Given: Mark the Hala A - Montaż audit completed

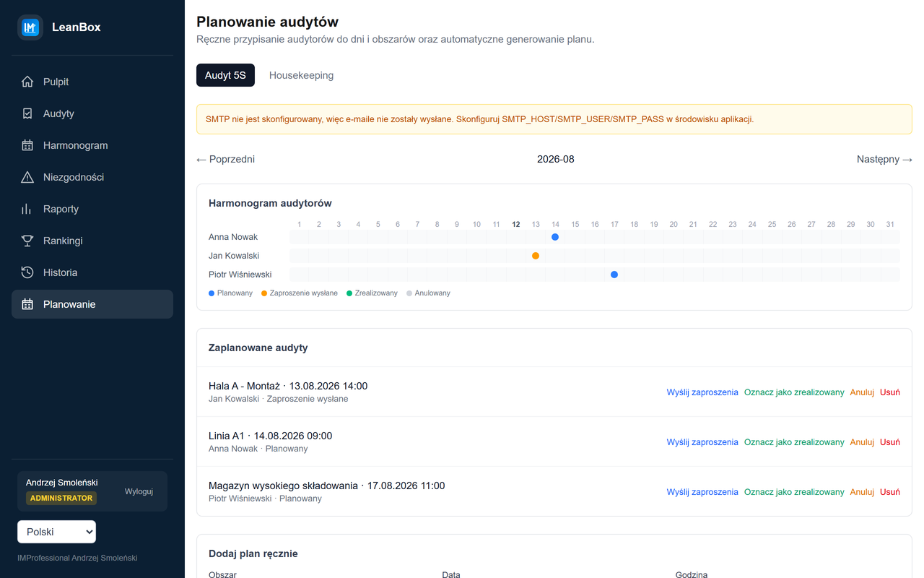Looking at the screenshot, I should (794, 392).
